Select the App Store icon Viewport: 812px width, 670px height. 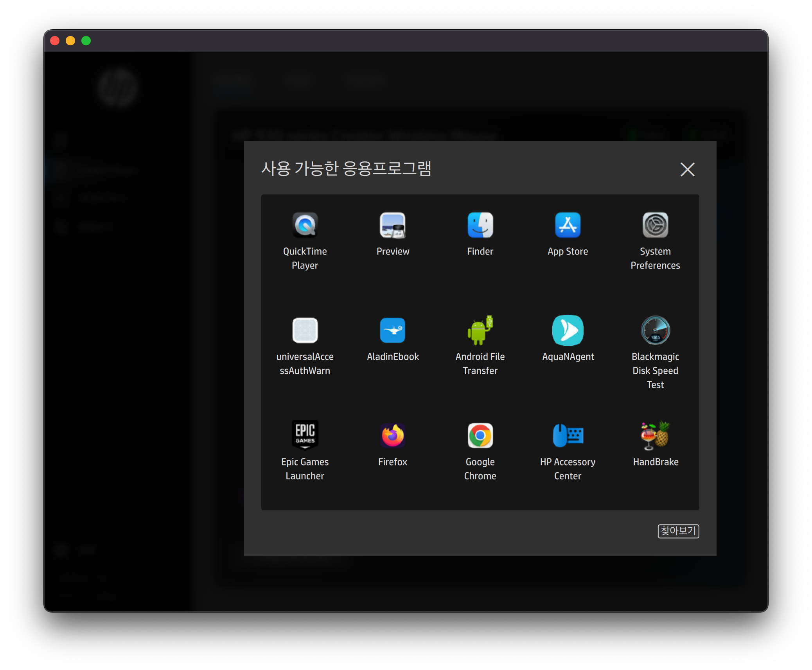568,225
